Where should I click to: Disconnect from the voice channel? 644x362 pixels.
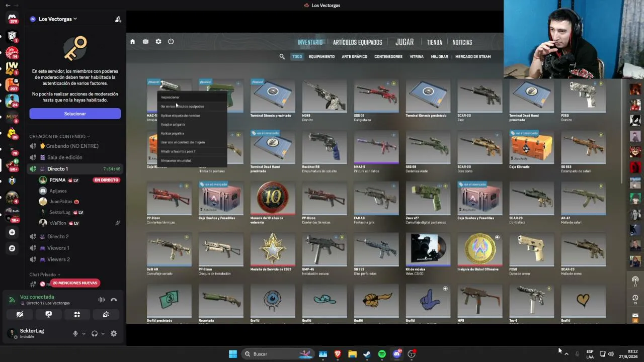click(114, 300)
